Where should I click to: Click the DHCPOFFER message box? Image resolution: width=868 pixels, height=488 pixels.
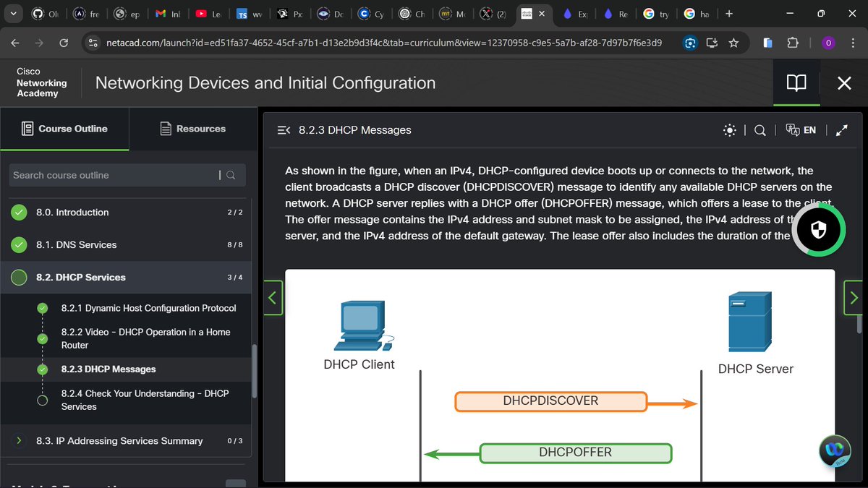coord(576,453)
